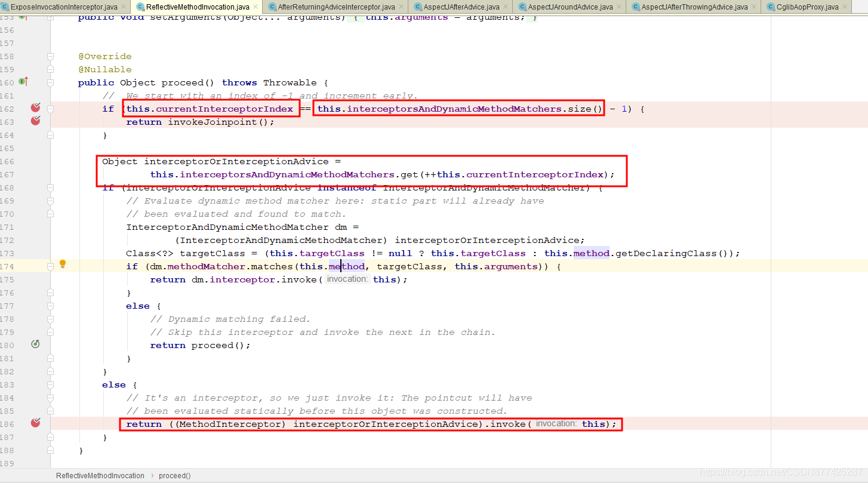
Task: Click interceptorOrInterceptionAdvice declaration on line 166
Action: click(236, 162)
